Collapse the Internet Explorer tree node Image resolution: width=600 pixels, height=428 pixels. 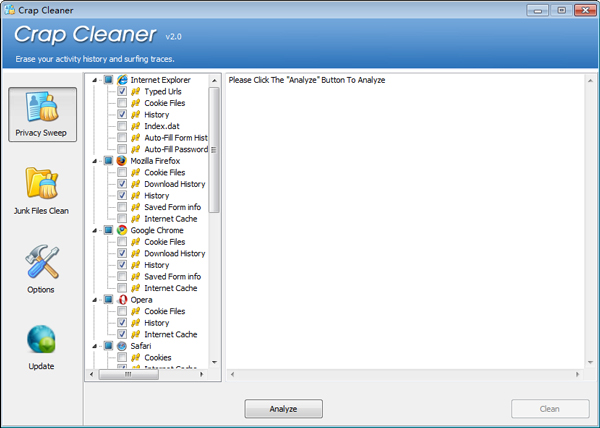click(x=95, y=80)
